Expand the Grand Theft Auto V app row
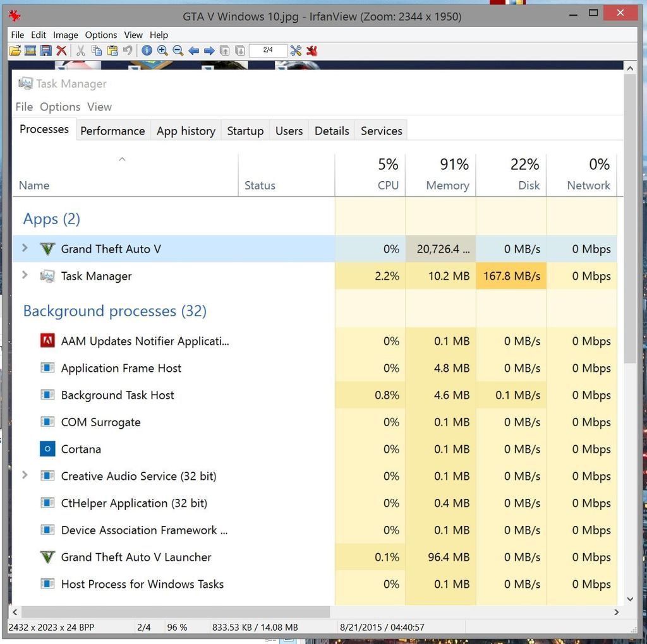Viewport: 647px width, 644px height. (25, 247)
